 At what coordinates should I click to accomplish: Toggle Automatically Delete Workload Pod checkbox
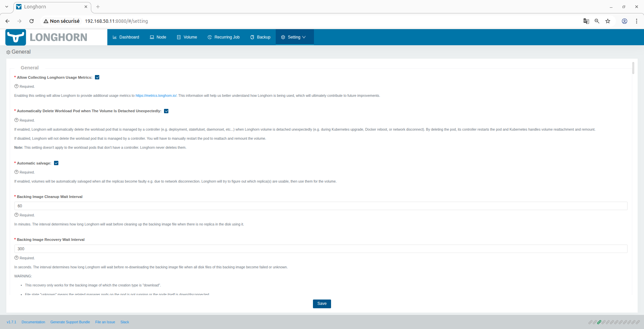click(x=166, y=111)
